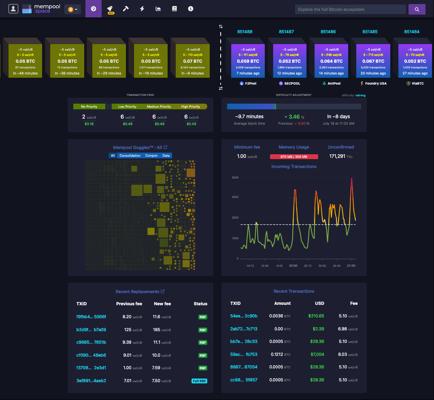Open the Dashboard speedometer icon
This screenshot has width=434, height=400.
(x=93, y=9)
